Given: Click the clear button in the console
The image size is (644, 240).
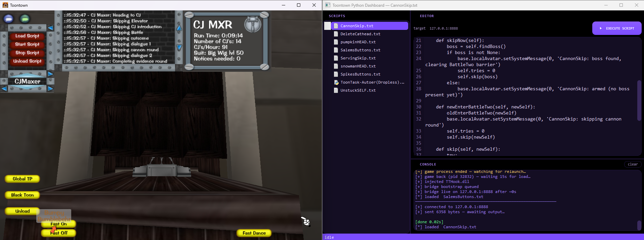Looking at the screenshot, I should tap(633, 164).
